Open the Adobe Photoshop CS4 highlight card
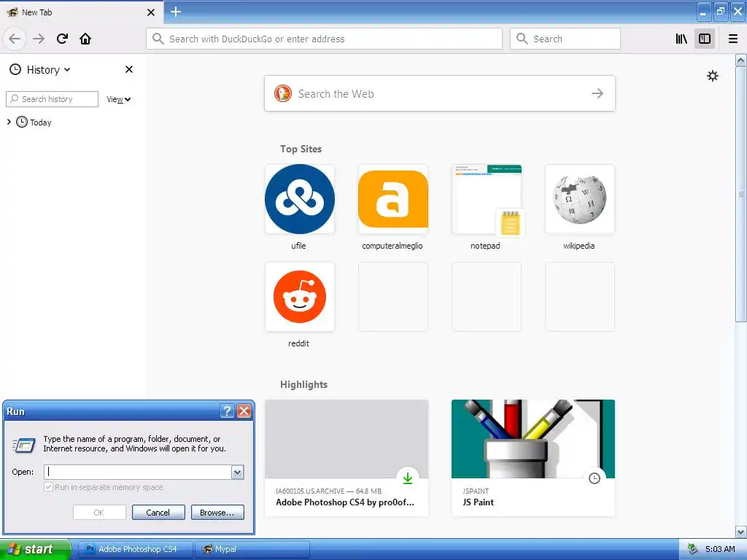 coord(347,458)
